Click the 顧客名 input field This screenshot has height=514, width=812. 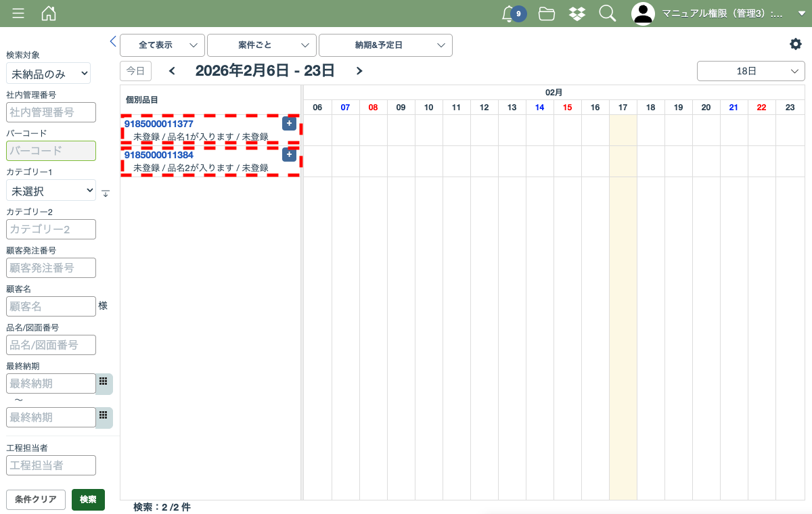click(51, 306)
